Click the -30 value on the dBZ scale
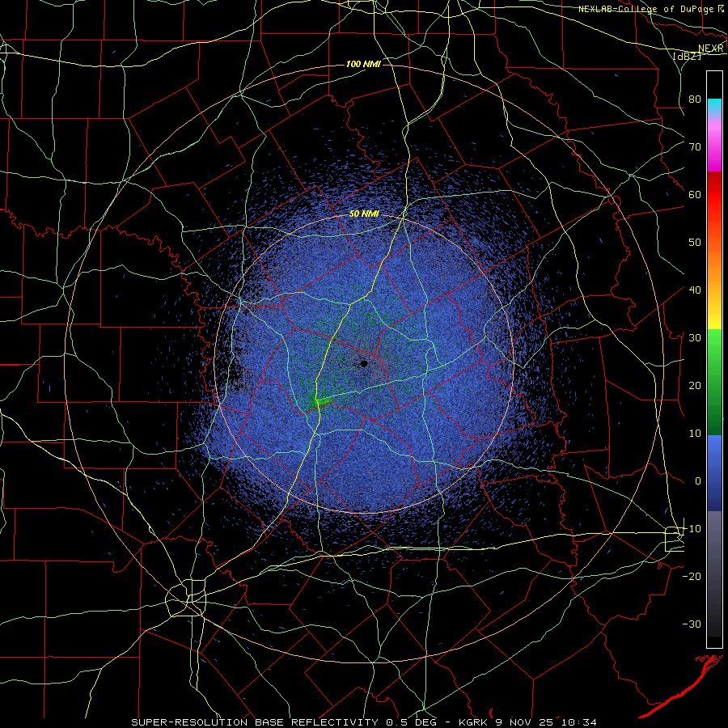This screenshot has width=728, height=728. (x=692, y=624)
